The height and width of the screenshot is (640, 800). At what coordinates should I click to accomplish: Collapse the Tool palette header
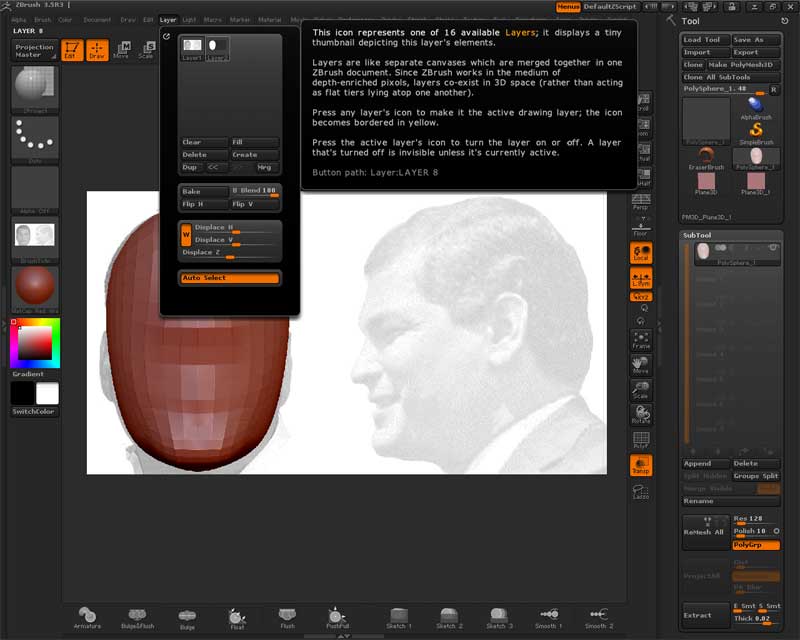[x=690, y=21]
